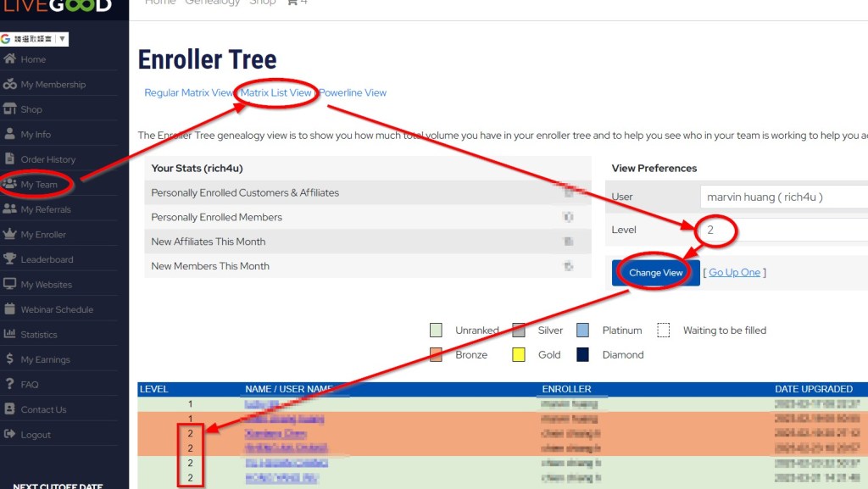Click the NAME / USER NAME column header

click(288, 389)
